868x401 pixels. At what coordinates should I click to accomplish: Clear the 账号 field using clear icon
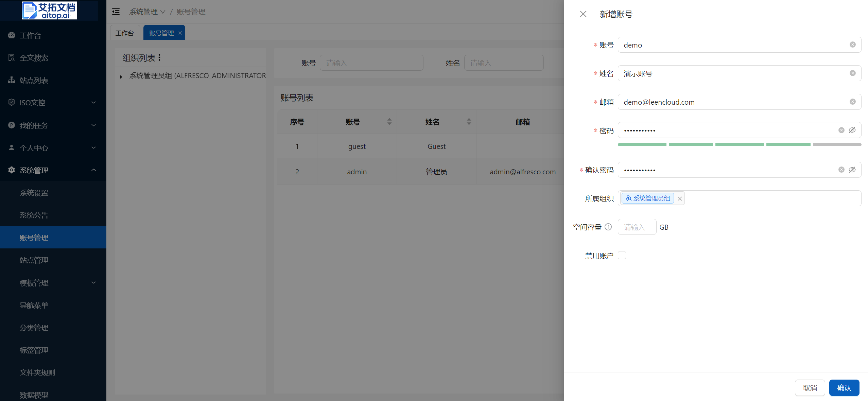tap(852, 45)
